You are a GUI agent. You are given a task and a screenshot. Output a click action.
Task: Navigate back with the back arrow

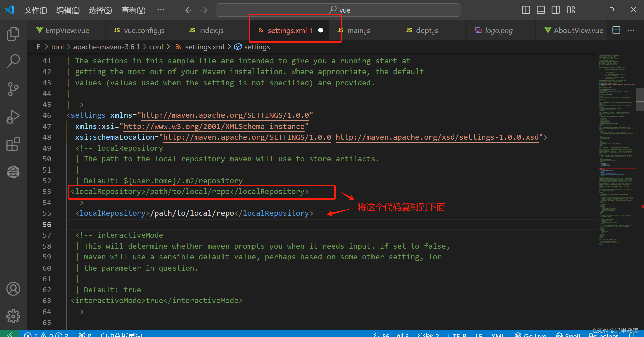pos(189,10)
